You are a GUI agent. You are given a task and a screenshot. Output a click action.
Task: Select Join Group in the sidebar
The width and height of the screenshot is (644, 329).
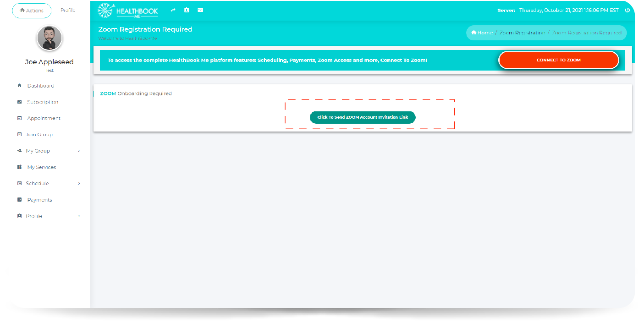(39, 134)
